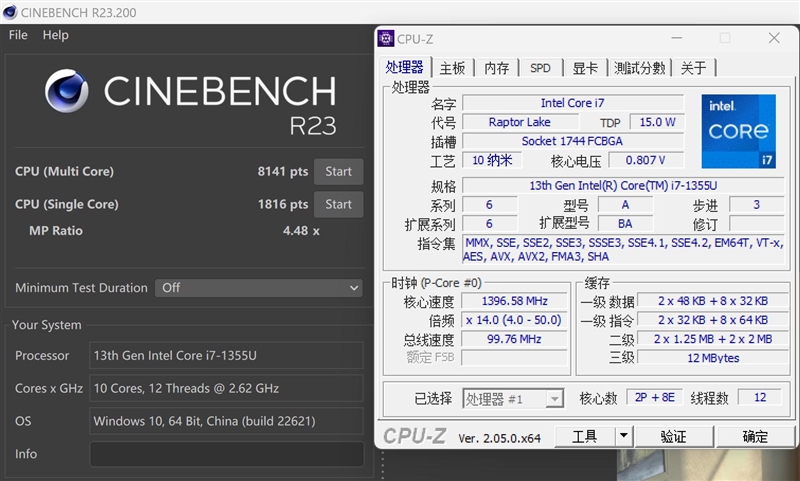Click the multiplier x 14.0 (4.0 - 50.0)
Screen dimensions: 800x481
coord(514,320)
